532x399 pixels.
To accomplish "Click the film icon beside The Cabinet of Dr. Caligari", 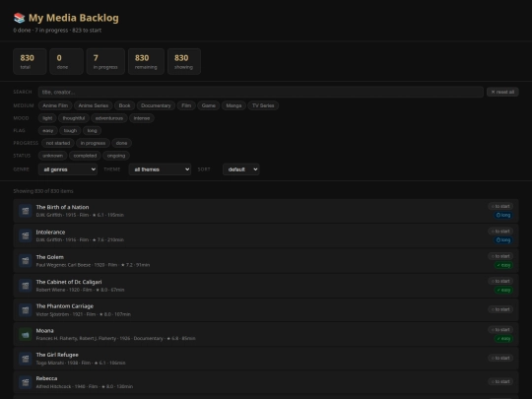I will [25, 286].
